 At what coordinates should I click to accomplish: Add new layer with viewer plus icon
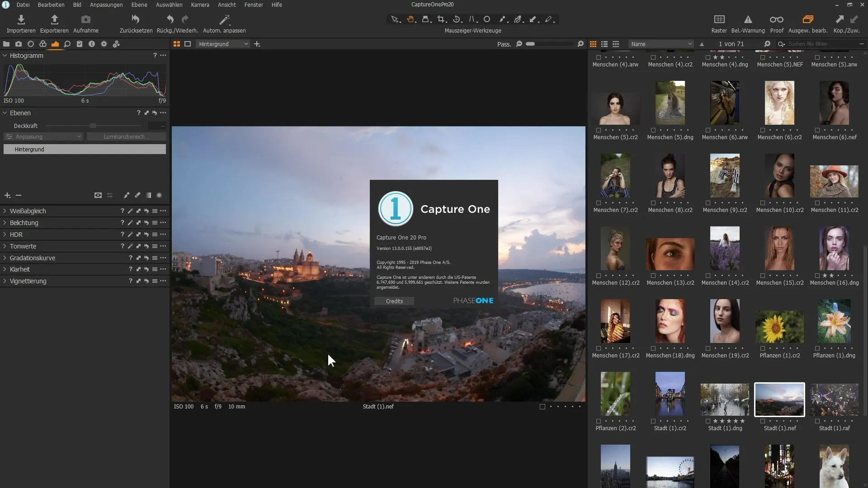(257, 44)
